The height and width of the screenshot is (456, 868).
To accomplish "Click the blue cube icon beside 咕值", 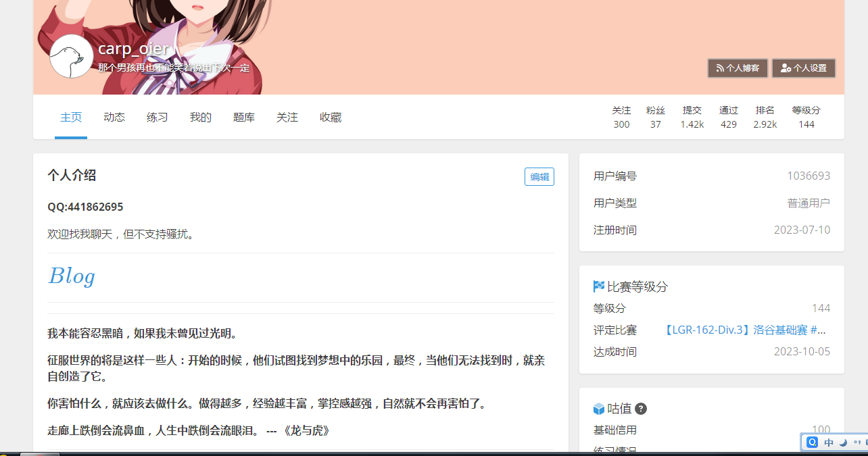I will point(599,408).
